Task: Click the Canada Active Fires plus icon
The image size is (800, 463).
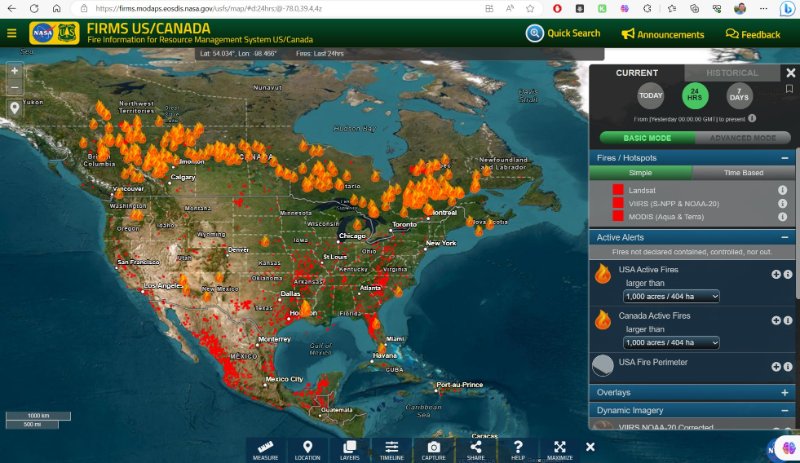Action: click(x=776, y=321)
